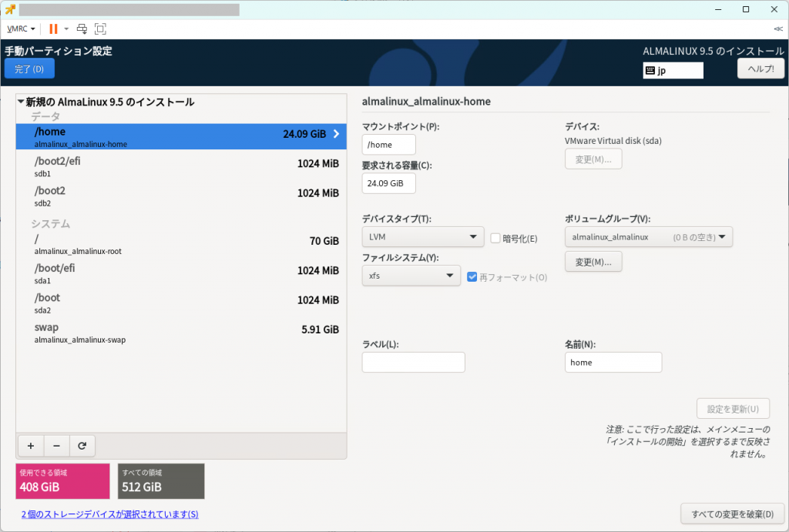This screenshot has width=789, height=532.
Task: Click the reload storage configuration icon
Action: click(82, 446)
